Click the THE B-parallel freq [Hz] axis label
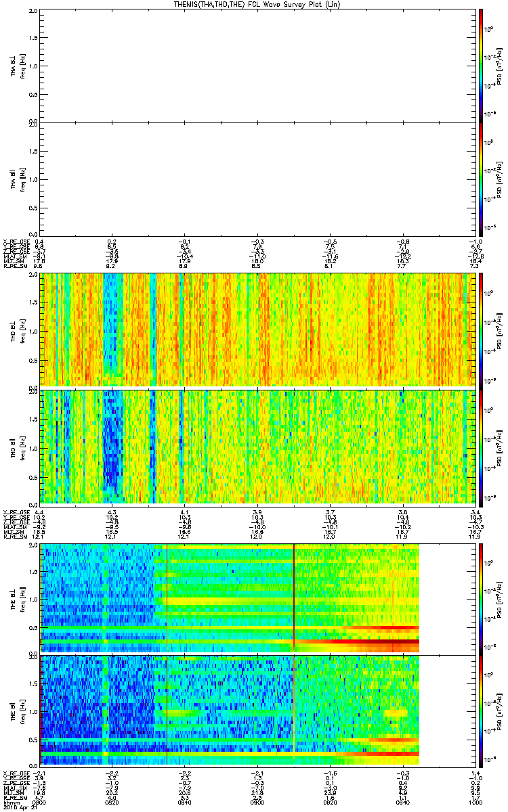Viewport: 508px width, 812px height. [22, 710]
